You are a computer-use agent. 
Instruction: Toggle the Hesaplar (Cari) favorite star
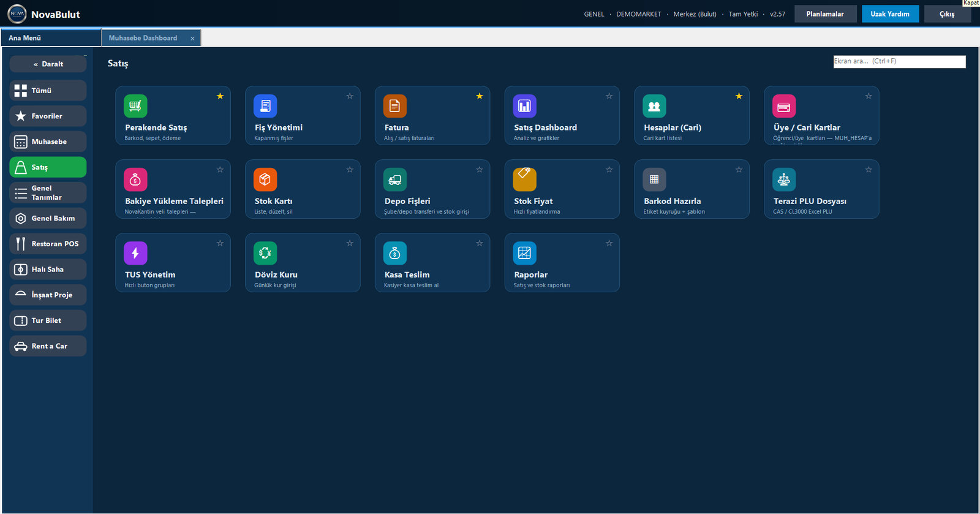tap(739, 96)
